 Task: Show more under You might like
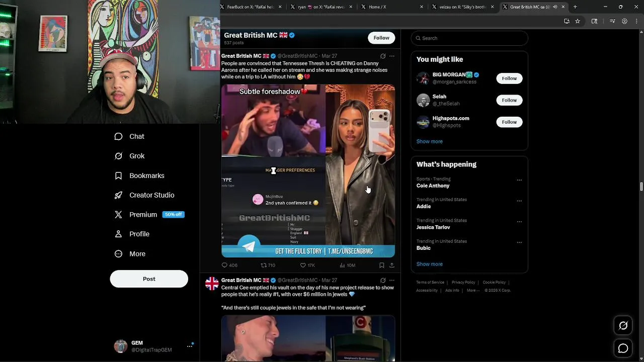[x=430, y=141]
